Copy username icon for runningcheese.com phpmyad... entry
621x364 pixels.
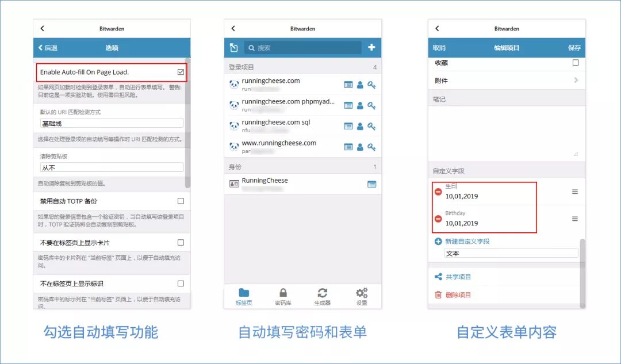(x=360, y=105)
